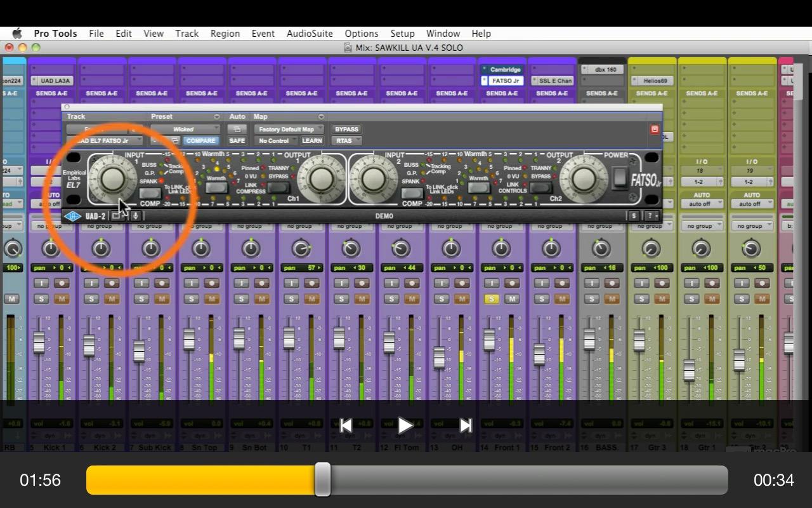Open the Apple menu
This screenshot has width=812, height=508.
[x=17, y=33]
